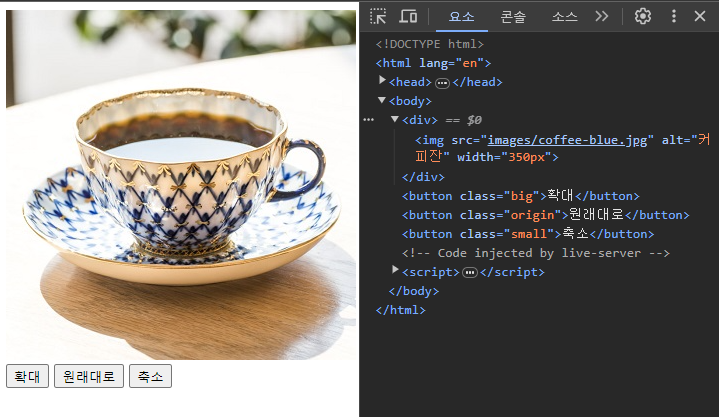719x417 pixels.
Task: Toggle the device toolbar icon
Action: 408,16
